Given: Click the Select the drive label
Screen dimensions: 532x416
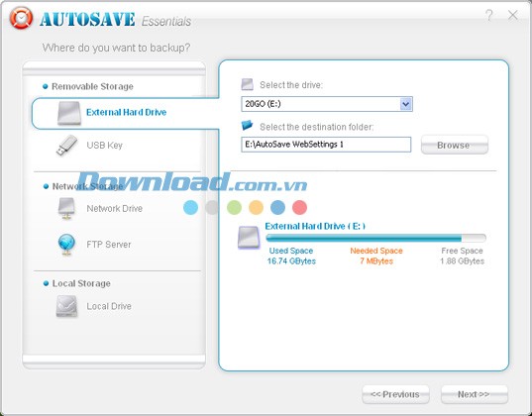Looking at the screenshot, I should pos(291,85).
